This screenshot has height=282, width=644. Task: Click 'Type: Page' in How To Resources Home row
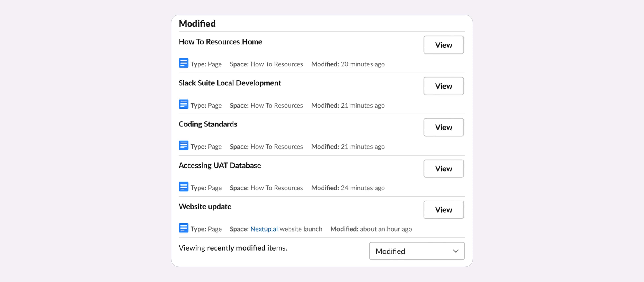click(x=206, y=64)
